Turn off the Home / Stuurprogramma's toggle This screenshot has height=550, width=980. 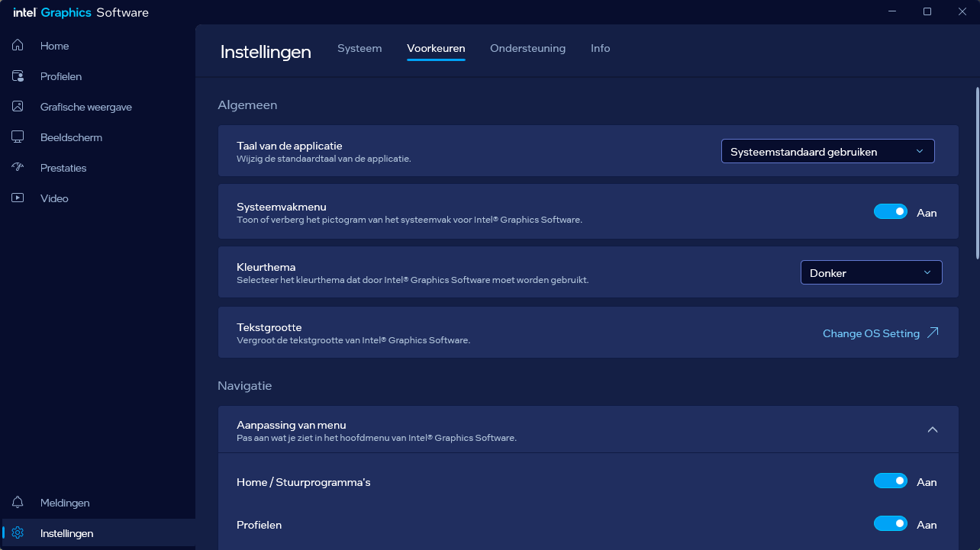pyautogui.click(x=890, y=481)
